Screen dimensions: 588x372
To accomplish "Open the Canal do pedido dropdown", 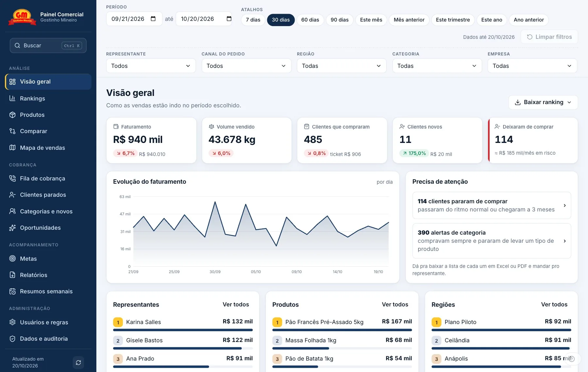I will coord(246,66).
